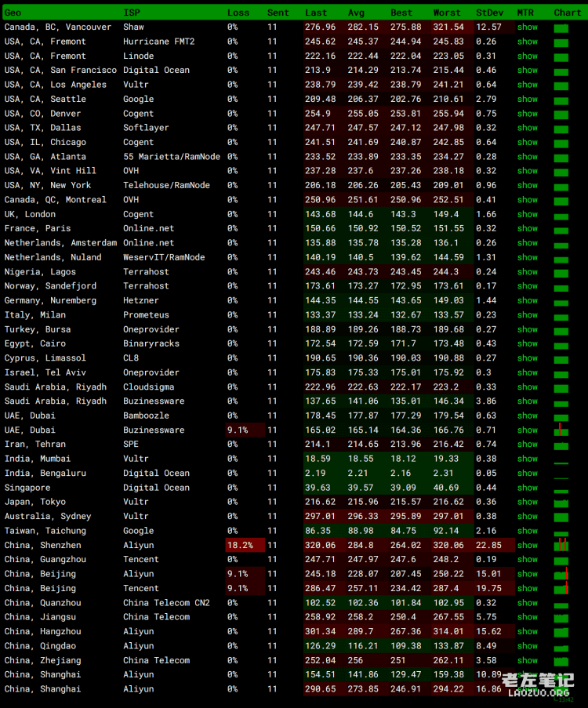Select the 'Cyprus, Limassol' geo cell
The image size is (588, 708).
click(x=45, y=358)
